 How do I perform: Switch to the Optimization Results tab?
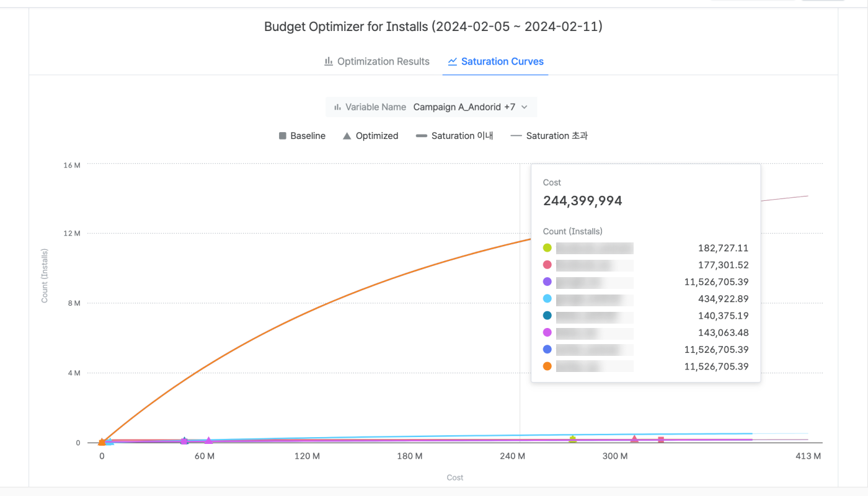point(377,61)
